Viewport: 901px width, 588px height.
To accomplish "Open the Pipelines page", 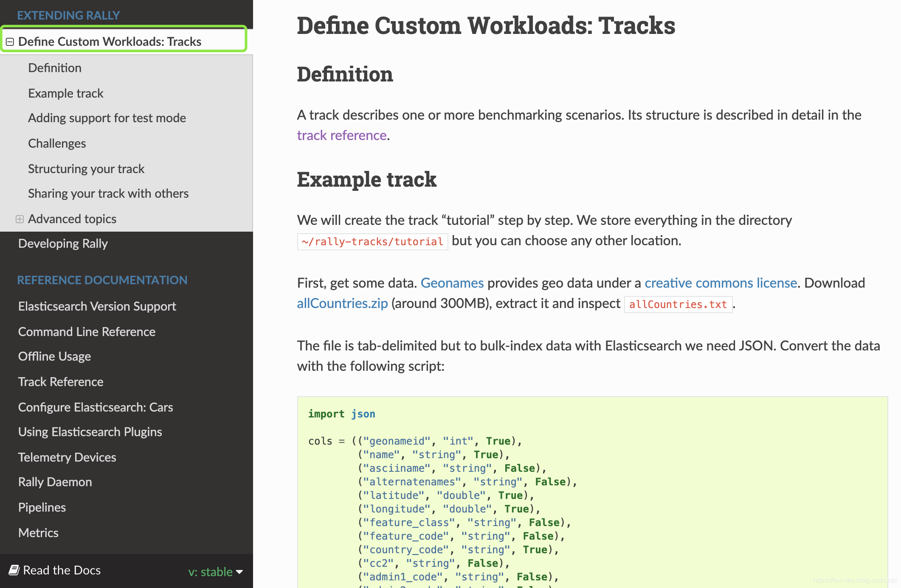I will 42,507.
